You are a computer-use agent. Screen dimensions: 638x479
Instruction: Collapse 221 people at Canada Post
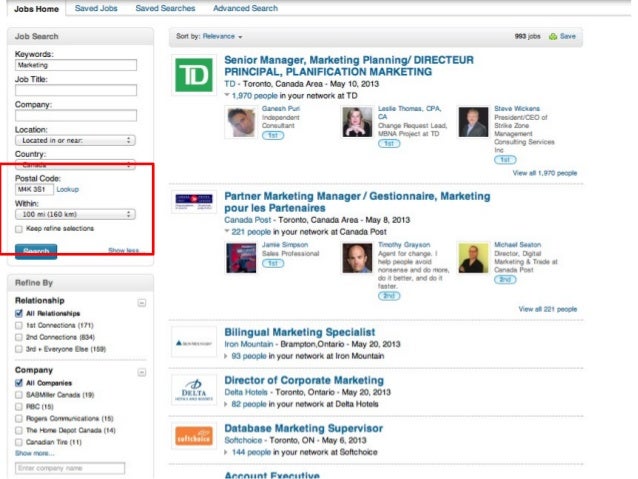[x=227, y=231]
